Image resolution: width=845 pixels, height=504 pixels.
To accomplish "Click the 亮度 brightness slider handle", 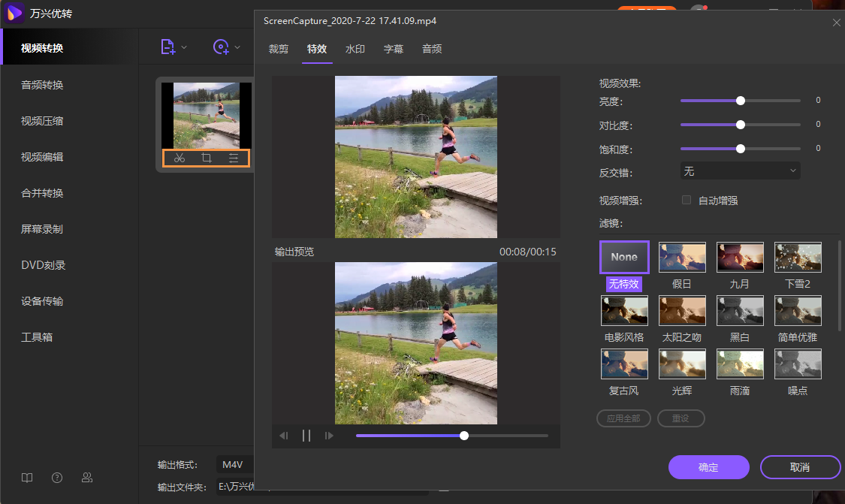I will [741, 101].
